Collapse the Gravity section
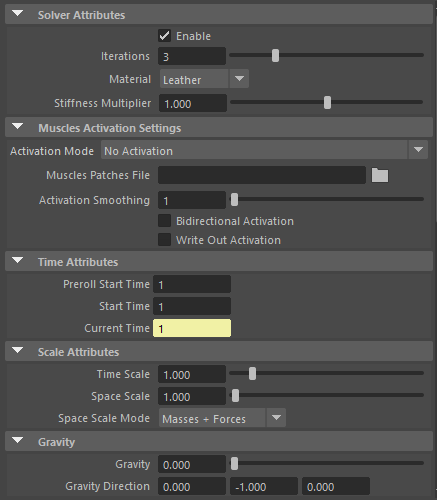 18,441
